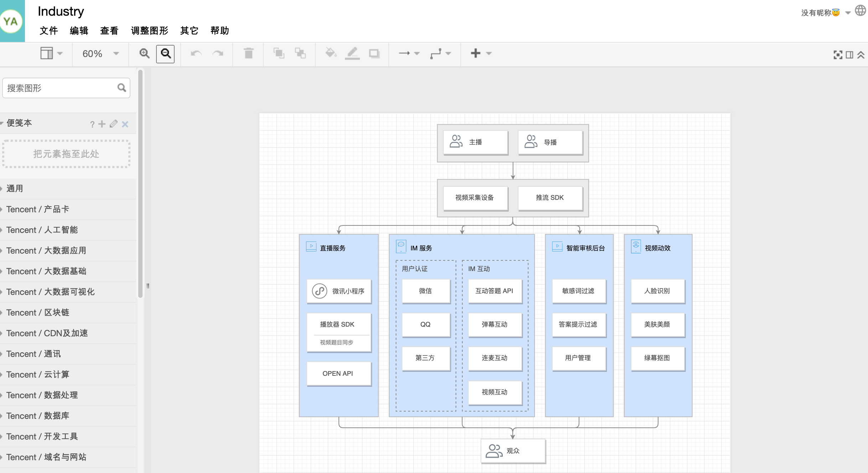Viewport: 868px width, 473px height.
Task: Expand Tencent / 开发工具 category
Action: click(x=68, y=436)
